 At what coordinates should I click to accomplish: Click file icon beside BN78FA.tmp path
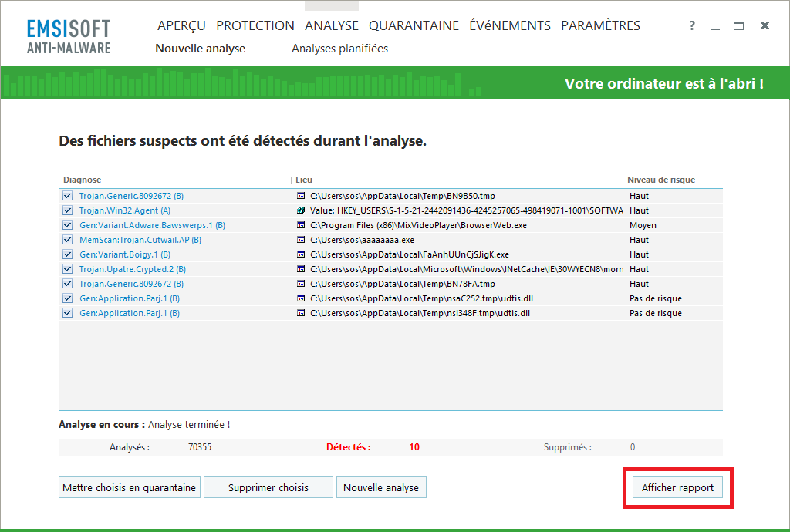tap(301, 284)
